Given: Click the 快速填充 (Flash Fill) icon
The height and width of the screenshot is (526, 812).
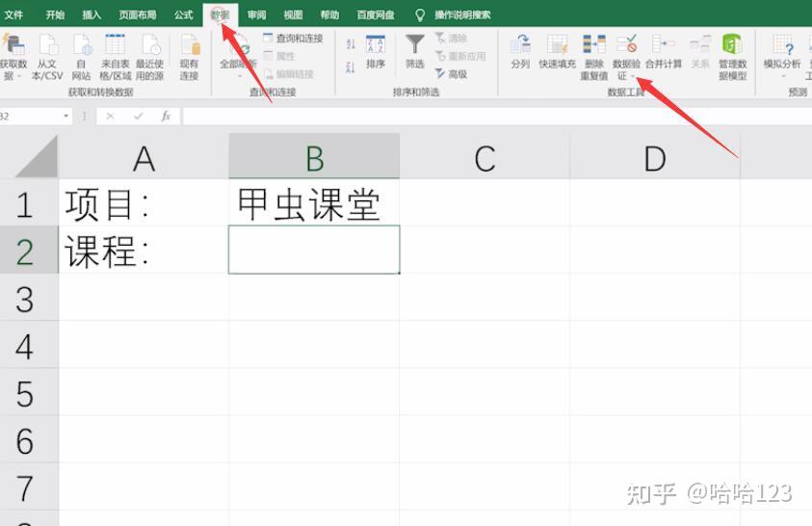Looking at the screenshot, I should (x=557, y=52).
